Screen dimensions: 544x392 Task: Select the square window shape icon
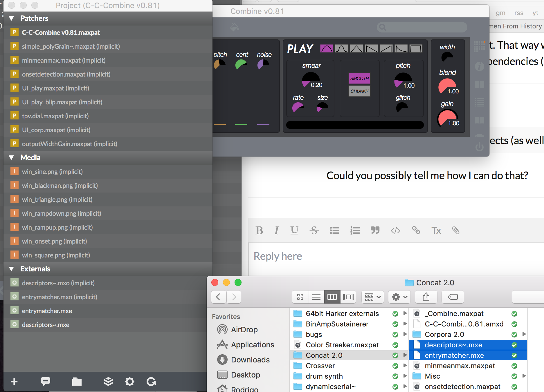416,48
